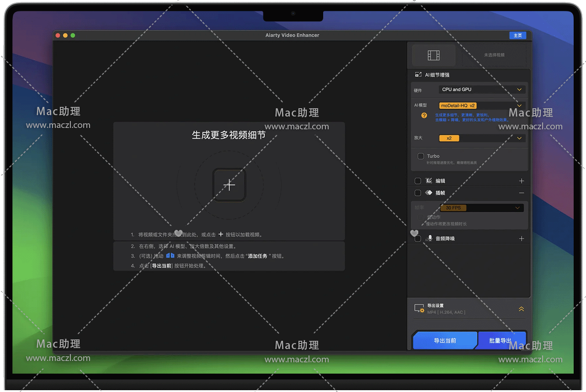
Task: Select the 未选择视频 tab
Action: click(x=494, y=55)
